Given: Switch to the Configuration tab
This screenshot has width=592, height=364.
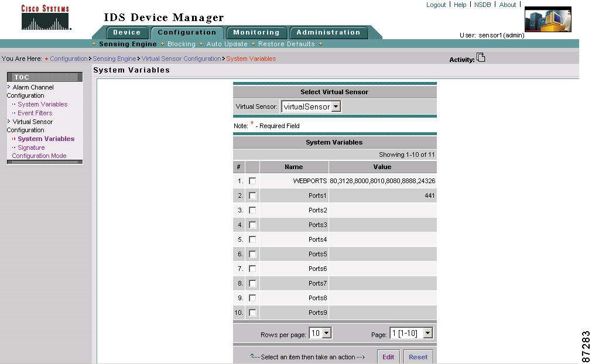Looking at the screenshot, I should tap(187, 32).
